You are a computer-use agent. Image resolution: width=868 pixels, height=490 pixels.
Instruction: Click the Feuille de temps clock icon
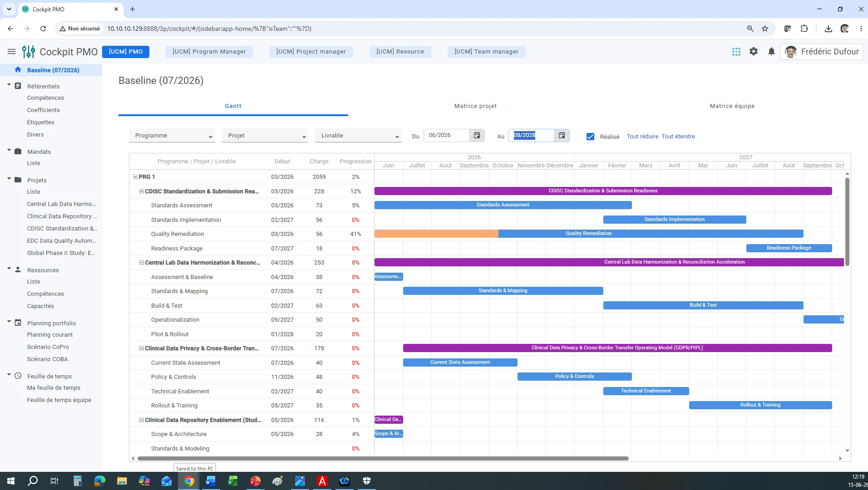(18, 376)
